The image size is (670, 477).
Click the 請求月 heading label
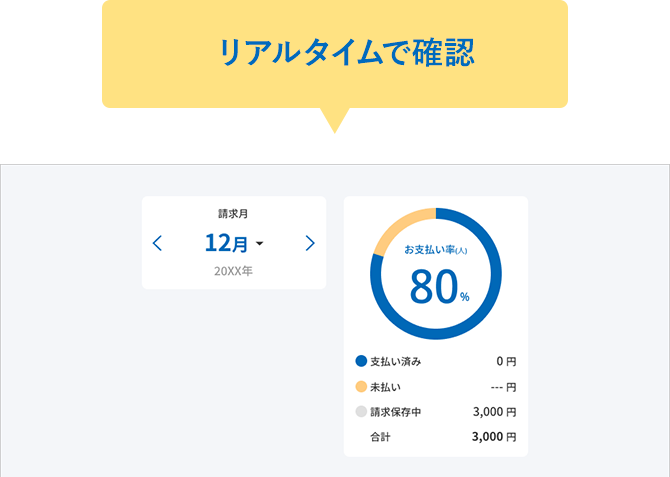(x=233, y=213)
